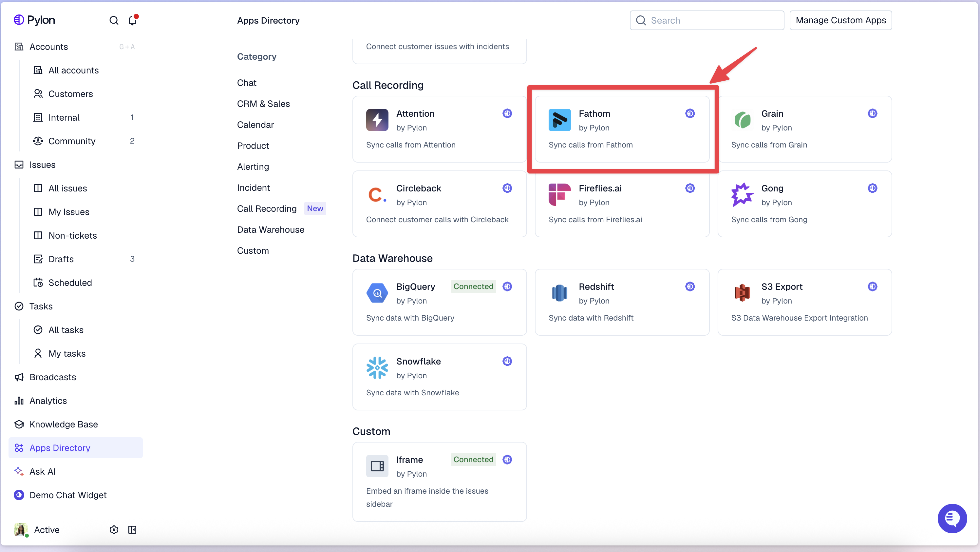980x552 pixels.
Task: Choose the CRM & Sales category
Action: click(x=263, y=104)
